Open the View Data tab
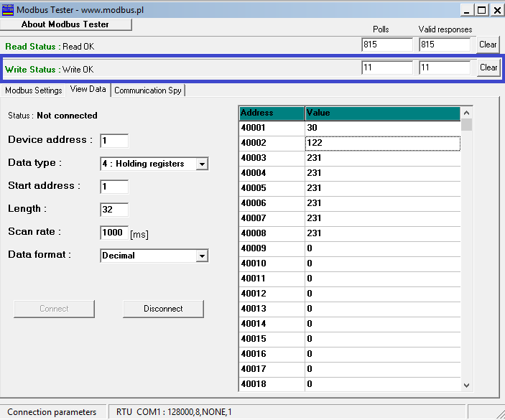This screenshot has width=505, height=420. point(88,90)
